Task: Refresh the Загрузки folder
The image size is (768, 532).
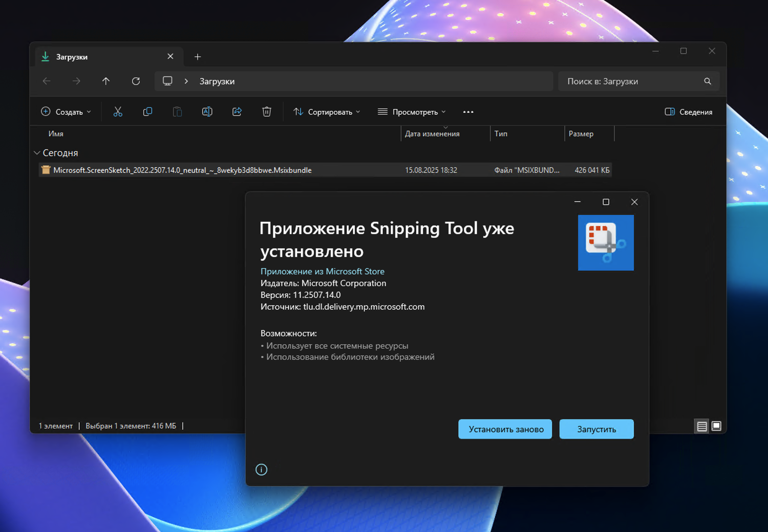Action: [136, 81]
